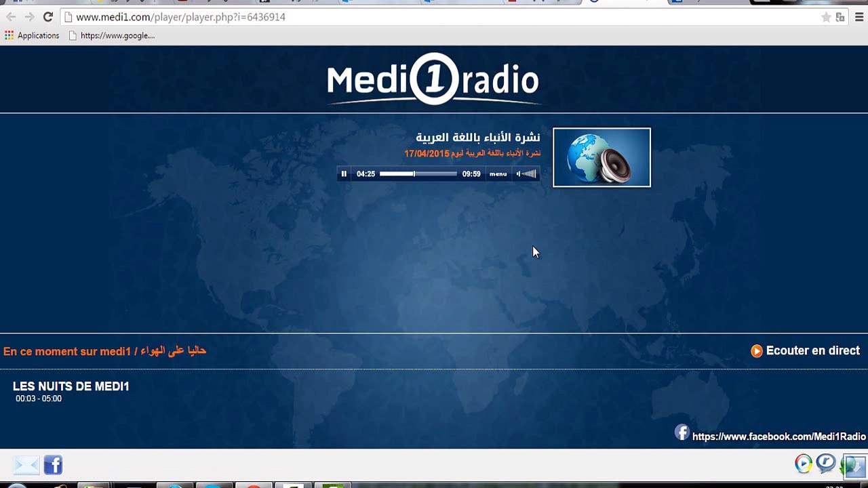Bookmark this page with the star icon
Image resolution: width=868 pixels, height=488 pixels.
click(826, 18)
